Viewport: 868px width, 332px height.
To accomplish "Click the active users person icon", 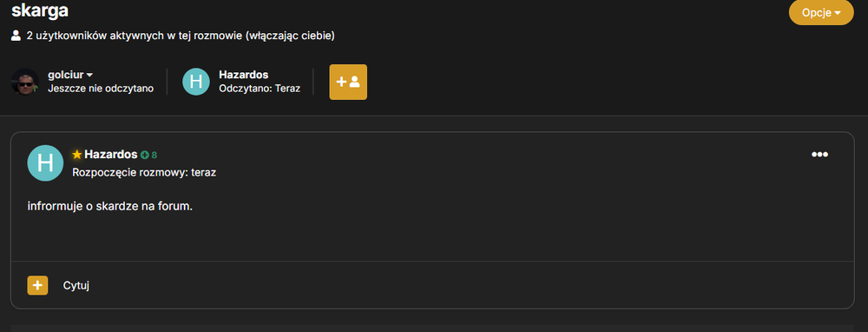I will click(x=16, y=36).
